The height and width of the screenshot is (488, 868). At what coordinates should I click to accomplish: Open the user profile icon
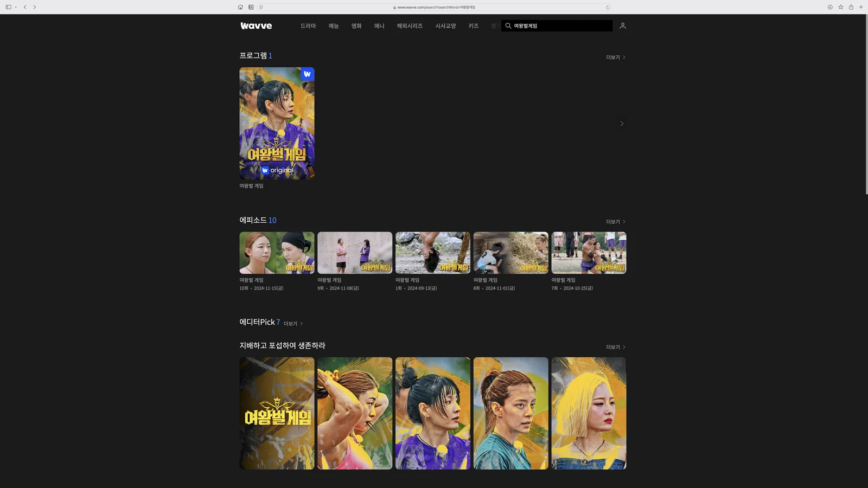[623, 25]
